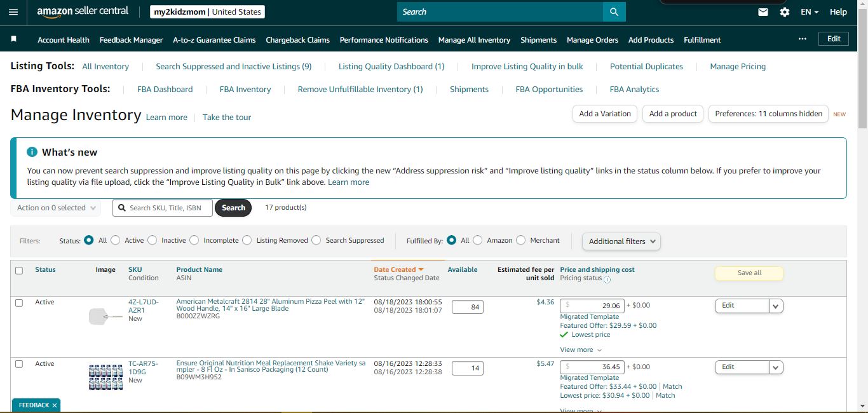Open the three-dots more navigation options
This screenshot has height=413, width=868.
pyautogui.click(x=803, y=39)
